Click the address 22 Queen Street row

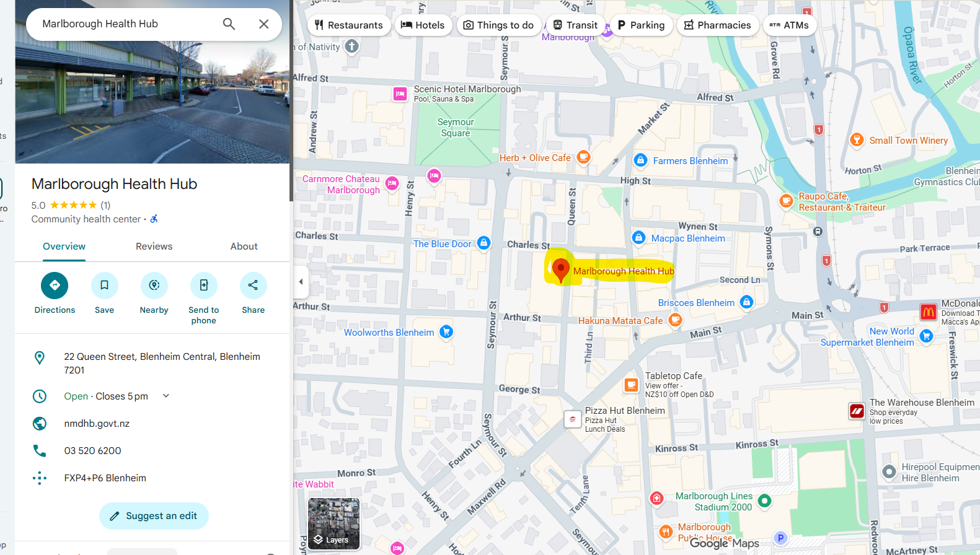(x=152, y=364)
